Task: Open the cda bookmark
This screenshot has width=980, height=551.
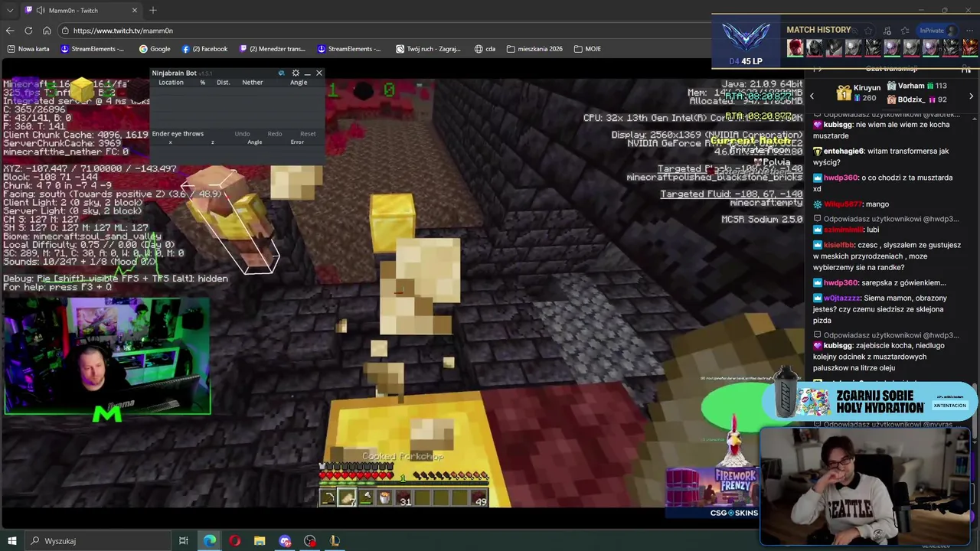Action: pos(485,49)
